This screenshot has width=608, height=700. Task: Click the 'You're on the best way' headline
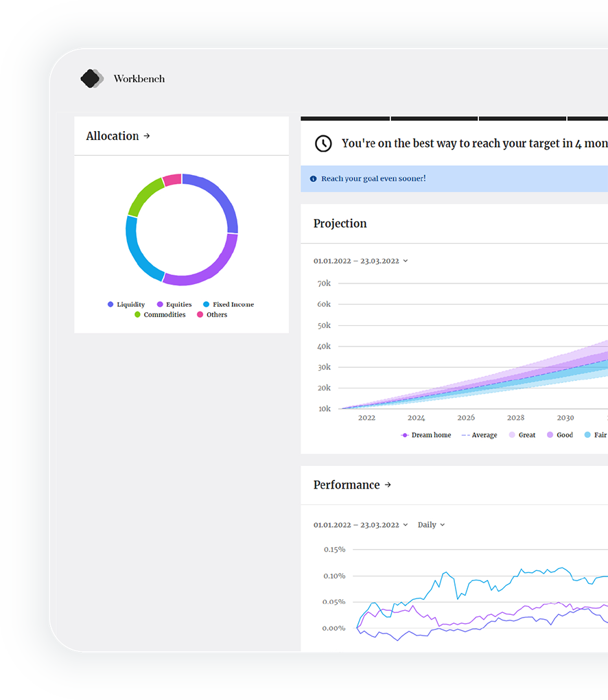[x=474, y=143]
